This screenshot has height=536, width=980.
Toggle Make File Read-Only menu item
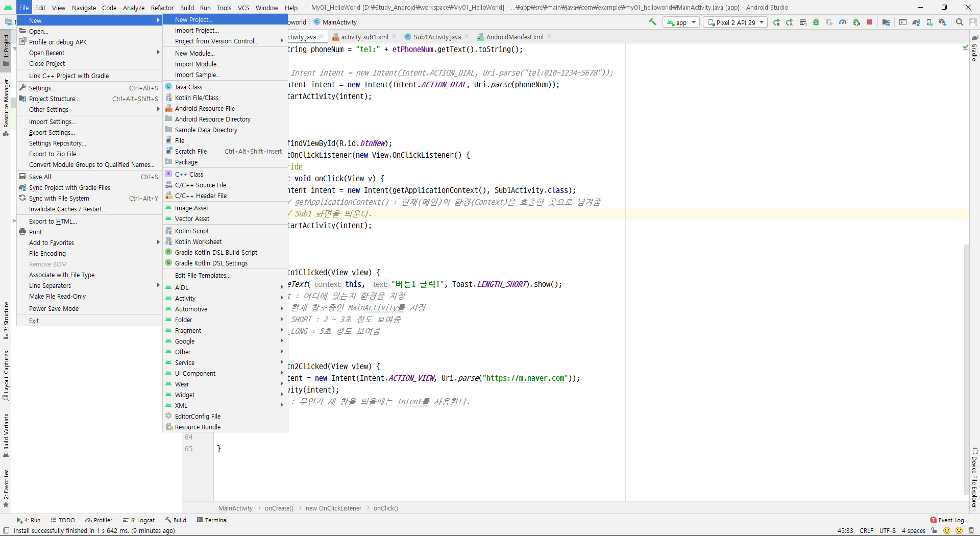(x=89, y=296)
